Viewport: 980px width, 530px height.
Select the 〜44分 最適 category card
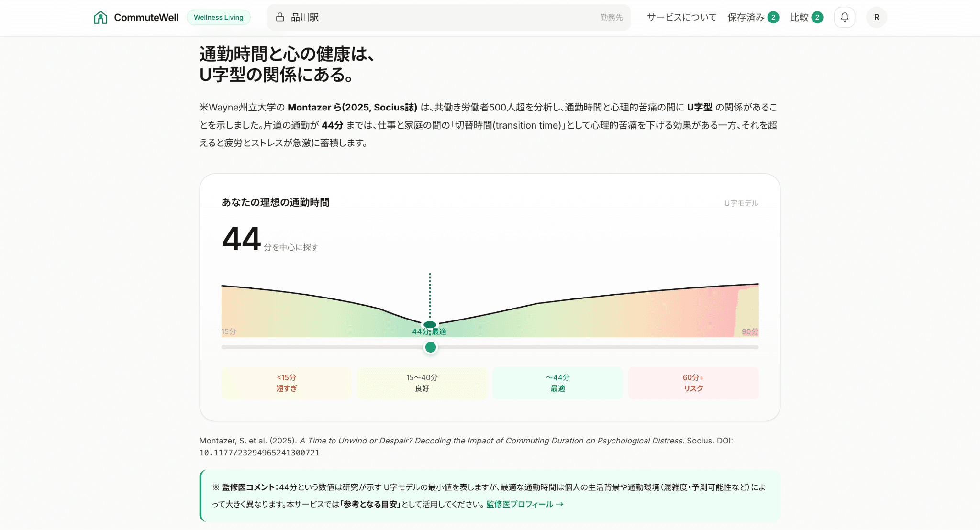(557, 383)
